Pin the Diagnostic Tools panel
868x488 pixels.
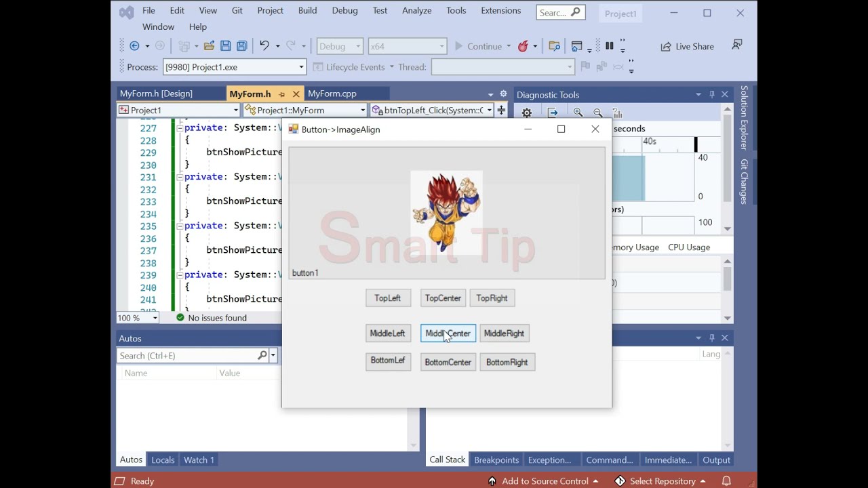[711, 94]
